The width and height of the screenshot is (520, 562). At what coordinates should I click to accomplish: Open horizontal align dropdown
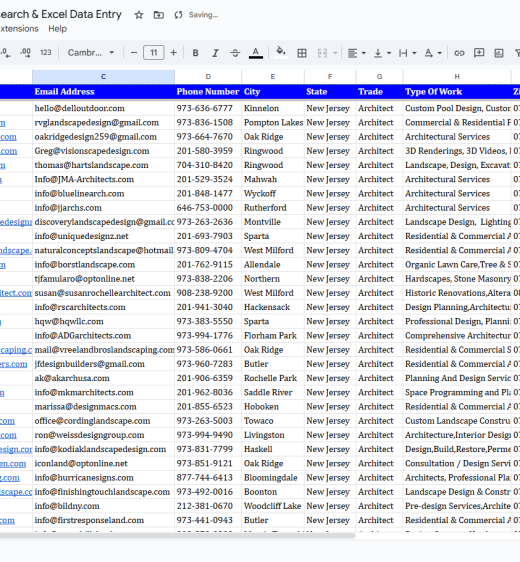(357, 53)
